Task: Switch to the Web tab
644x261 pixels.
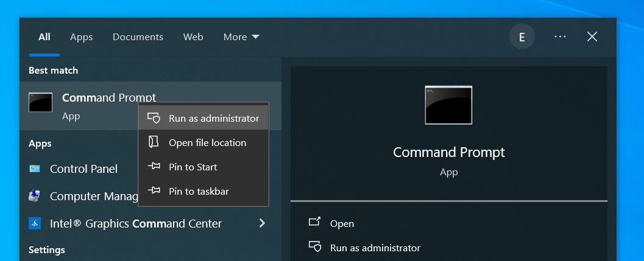Action: 193,37
